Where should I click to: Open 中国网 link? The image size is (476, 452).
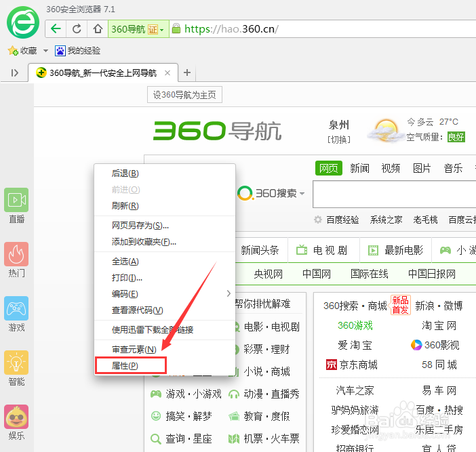pyautogui.click(x=317, y=274)
